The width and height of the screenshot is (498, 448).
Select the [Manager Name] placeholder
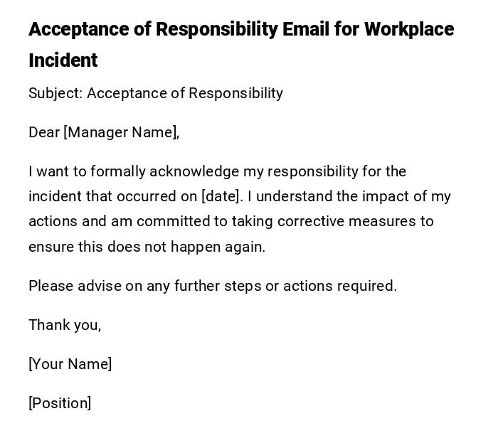pyautogui.click(x=121, y=132)
